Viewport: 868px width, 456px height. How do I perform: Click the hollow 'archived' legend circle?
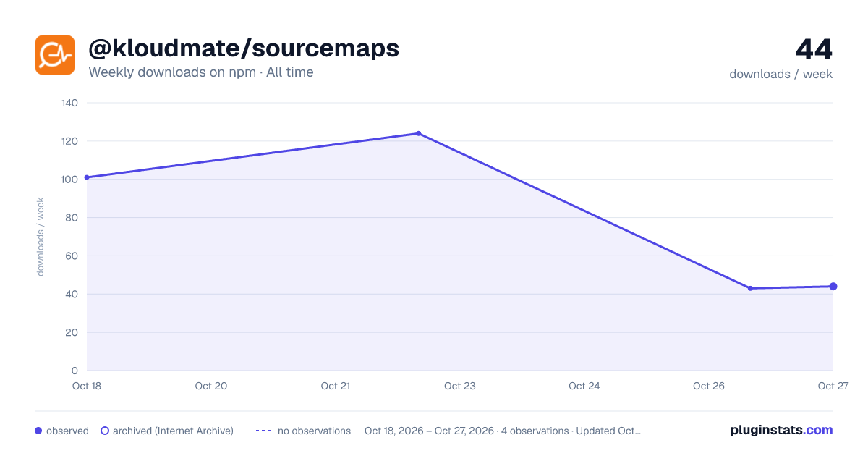(105, 431)
